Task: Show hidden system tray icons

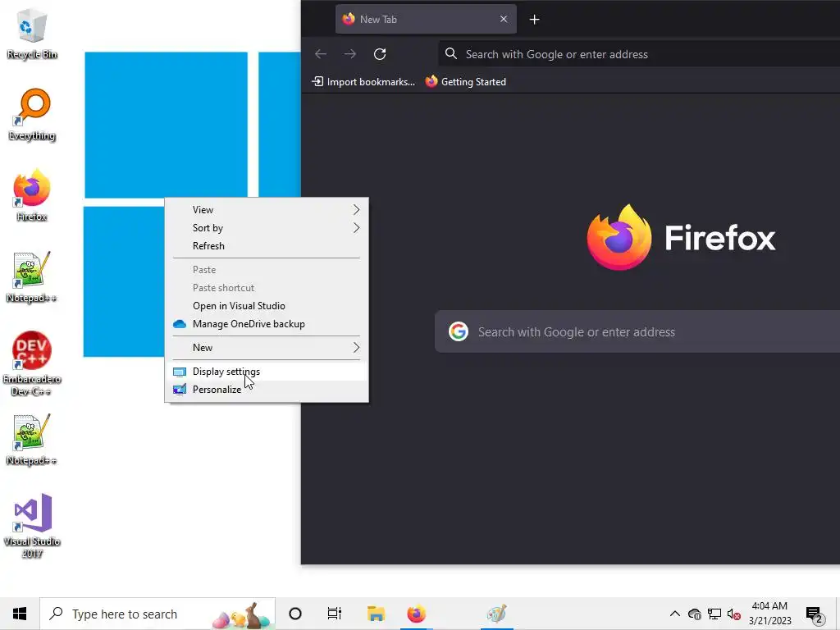Action: pyautogui.click(x=675, y=614)
